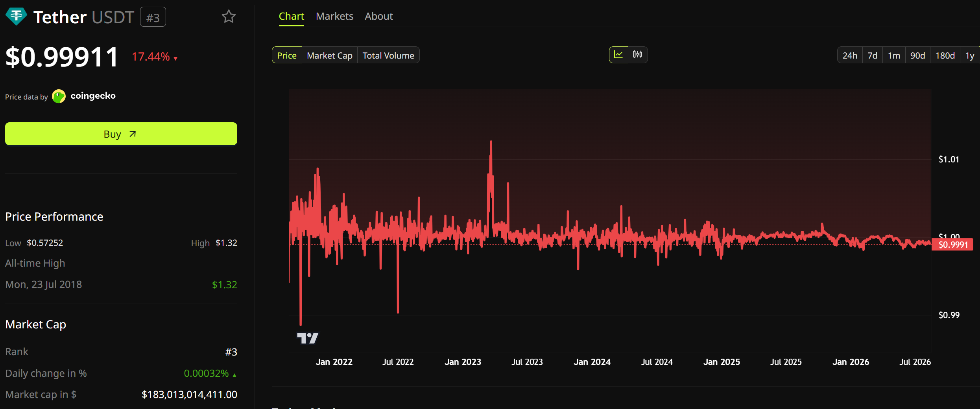Click the Jul 2025 time axis label

(x=786, y=362)
